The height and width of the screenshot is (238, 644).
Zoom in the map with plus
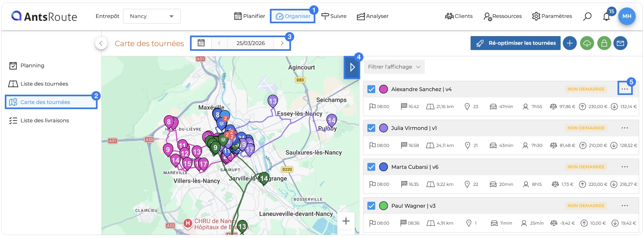click(346, 221)
